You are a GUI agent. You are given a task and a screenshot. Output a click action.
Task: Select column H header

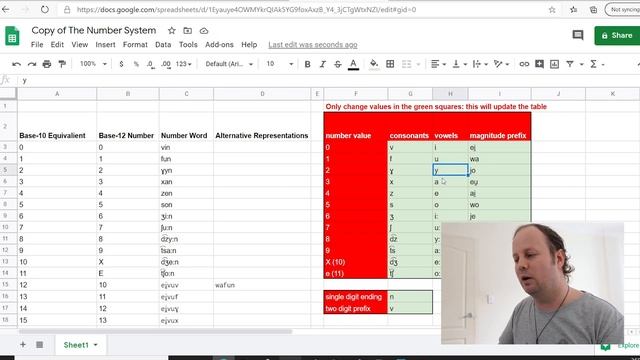pos(450,94)
